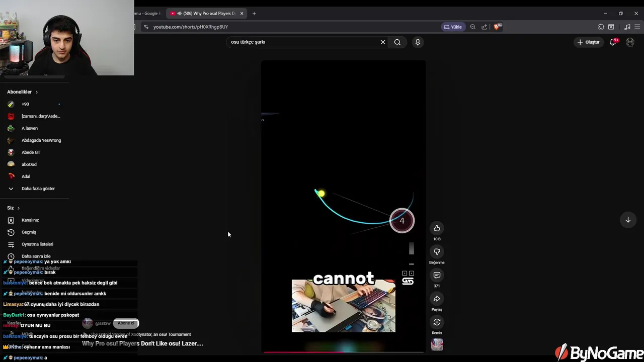Open the new tab plus button
The width and height of the screenshot is (644, 362).
point(254,14)
